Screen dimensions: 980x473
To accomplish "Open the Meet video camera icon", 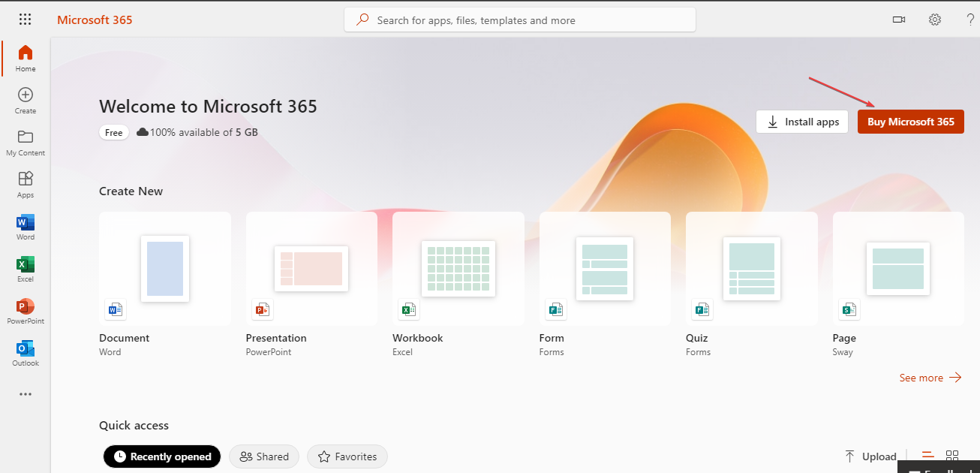I will [898, 19].
